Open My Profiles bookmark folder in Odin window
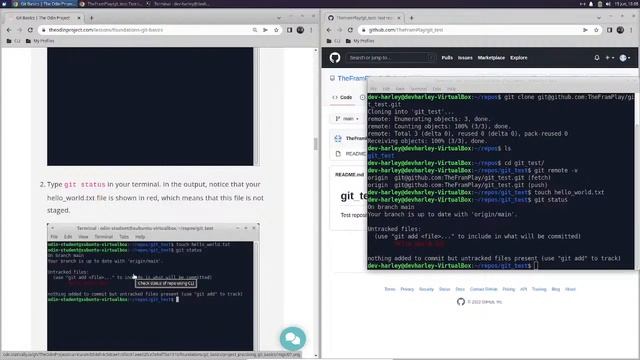The height and width of the screenshot is (360, 640). [40, 41]
